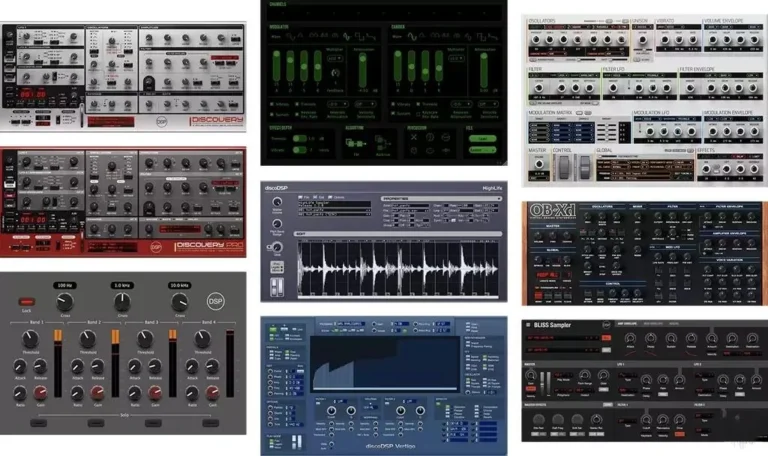
Task: Open Modulator Velocity Sensitivity dropdown
Action: [x=365, y=104]
